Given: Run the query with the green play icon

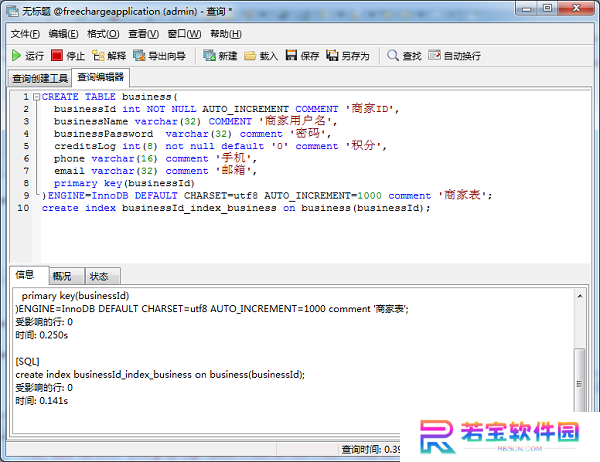Looking at the screenshot, I should click(16, 56).
